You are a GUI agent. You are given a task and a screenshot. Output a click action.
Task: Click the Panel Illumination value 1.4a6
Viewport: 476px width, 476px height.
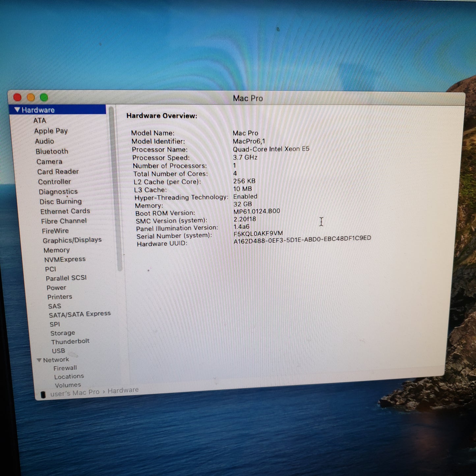click(241, 227)
